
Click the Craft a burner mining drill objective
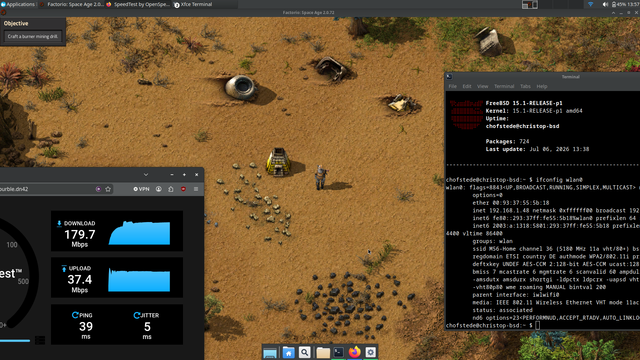coord(33,36)
